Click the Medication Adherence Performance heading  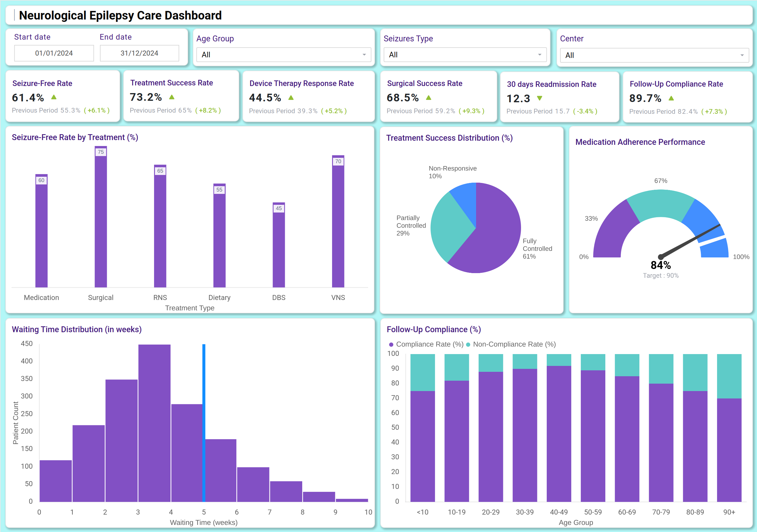640,142
